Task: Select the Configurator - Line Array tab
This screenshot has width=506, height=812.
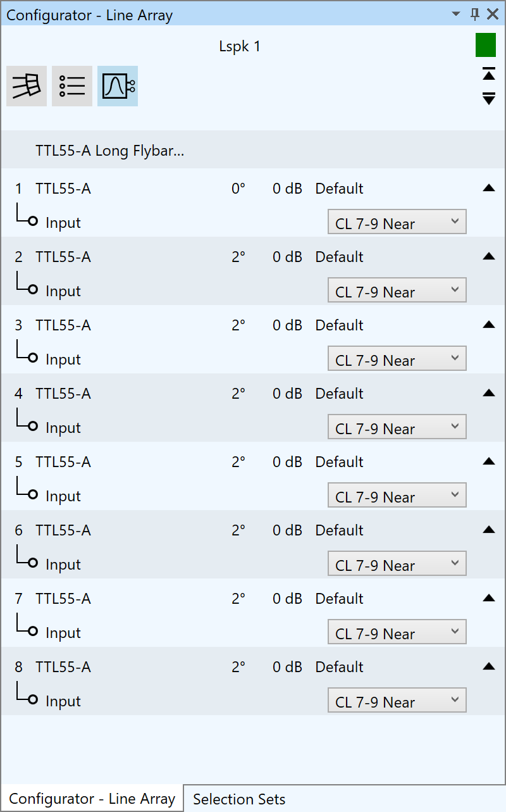Action: (x=92, y=799)
